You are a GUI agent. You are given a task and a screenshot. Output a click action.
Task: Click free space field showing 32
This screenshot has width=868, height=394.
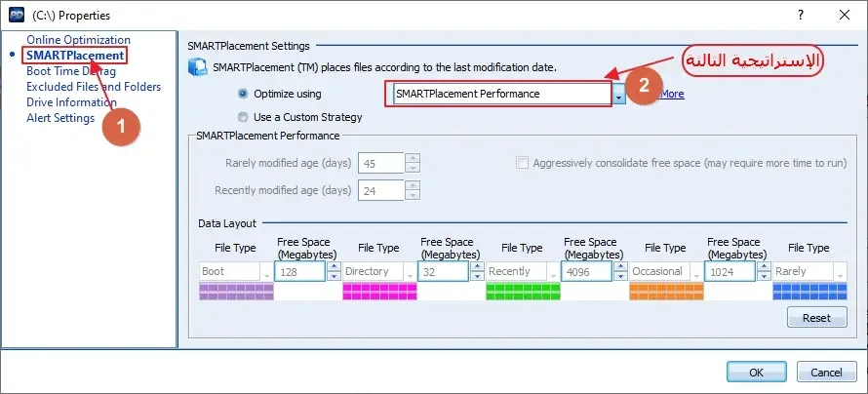(x=444, y=272)
